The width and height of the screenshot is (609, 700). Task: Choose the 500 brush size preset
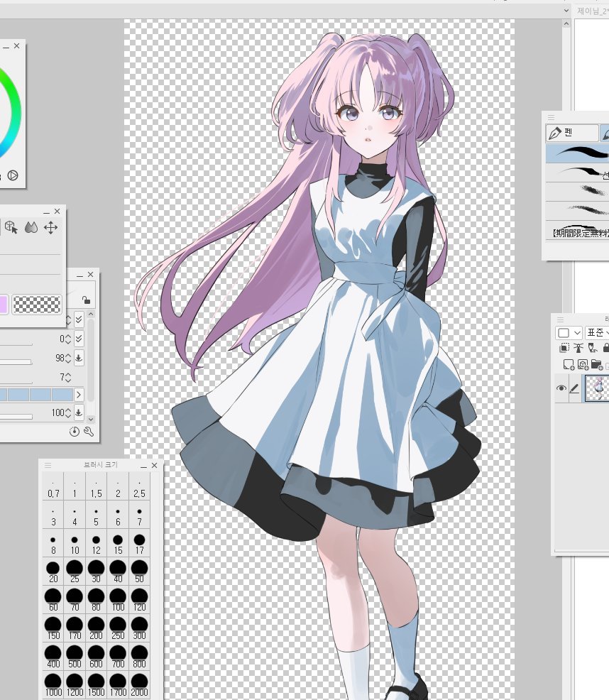coord(75,657)
